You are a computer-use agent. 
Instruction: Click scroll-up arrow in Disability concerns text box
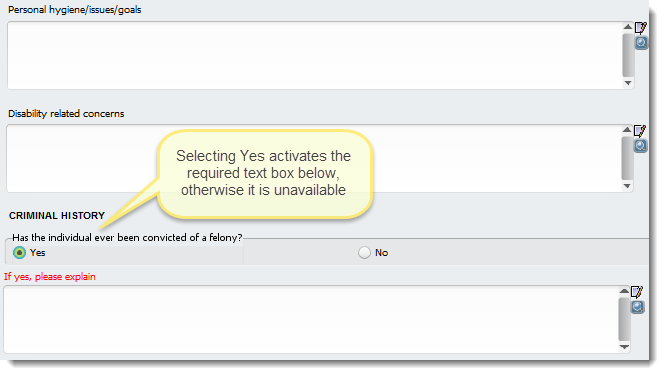click(x=627, y=130)
